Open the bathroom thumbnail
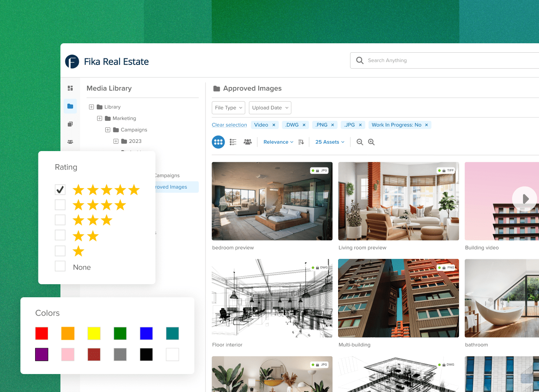The width and height of the screenshot is (539, 392). 502,298
